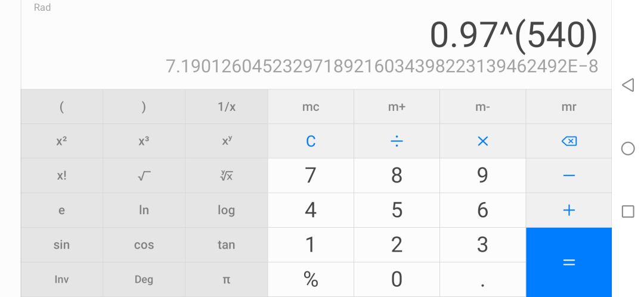
Task: Tap the multiplication operator key
Action: point(482,141)
